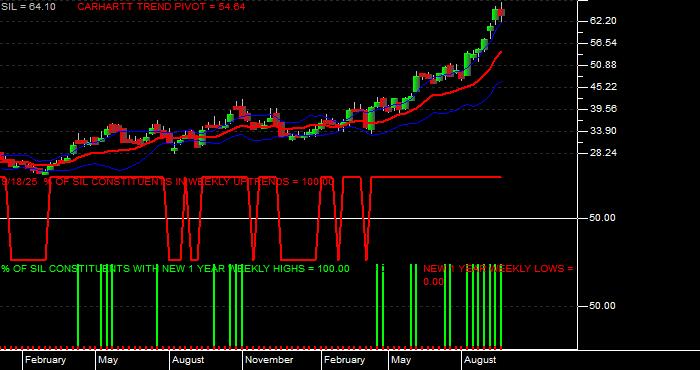700x370 pixels.
Task: Click the second May label on time axis
Action: click(x=401, y=360)
